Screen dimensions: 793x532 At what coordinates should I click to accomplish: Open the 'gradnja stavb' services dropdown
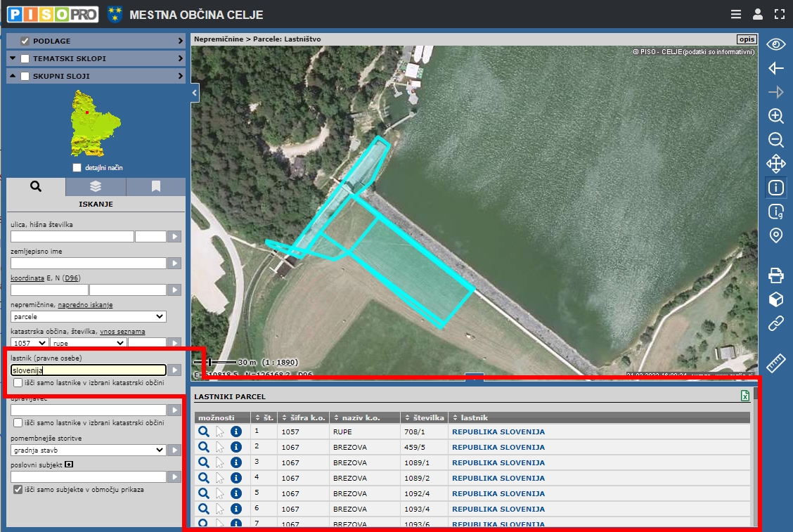[x=89, y=450]
